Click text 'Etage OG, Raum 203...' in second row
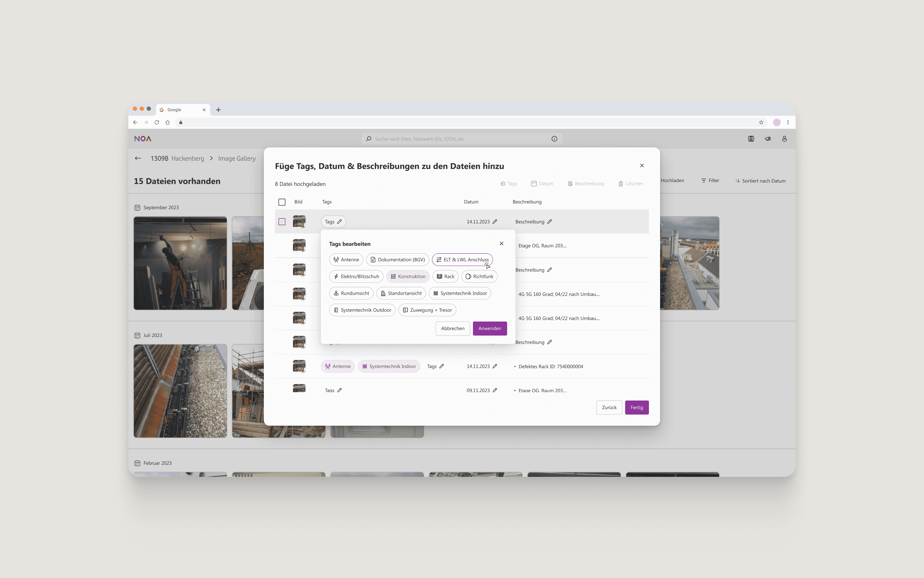 [x=543, y=246]
